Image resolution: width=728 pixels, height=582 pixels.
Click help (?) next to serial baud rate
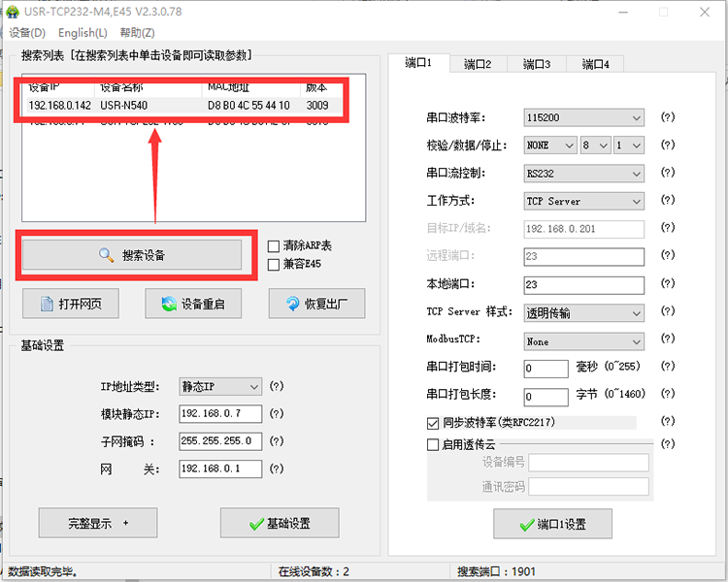pyautogui.click(x=667, y=117)
